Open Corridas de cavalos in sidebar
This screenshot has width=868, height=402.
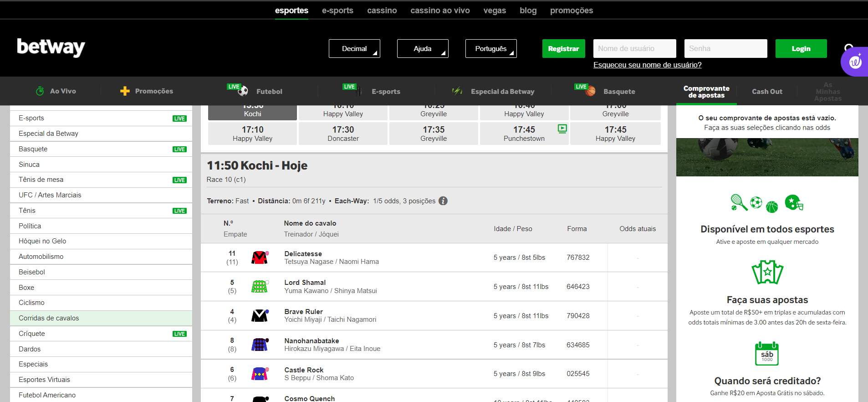click(x=101, y=318)
